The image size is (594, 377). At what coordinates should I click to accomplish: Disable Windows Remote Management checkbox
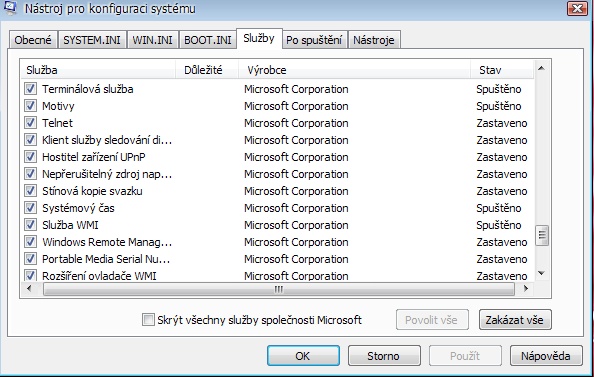tap(30, 242)
